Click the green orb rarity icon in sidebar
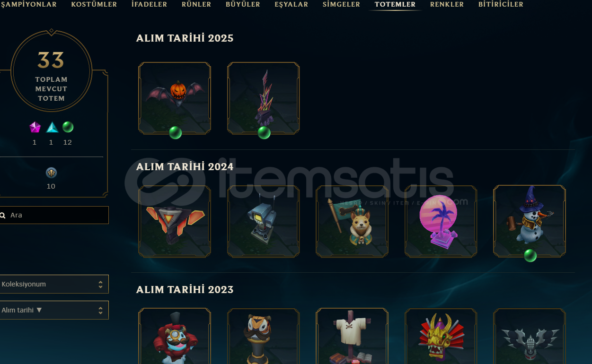Screen dimensions: 592x364 click(x=68, y=127)
